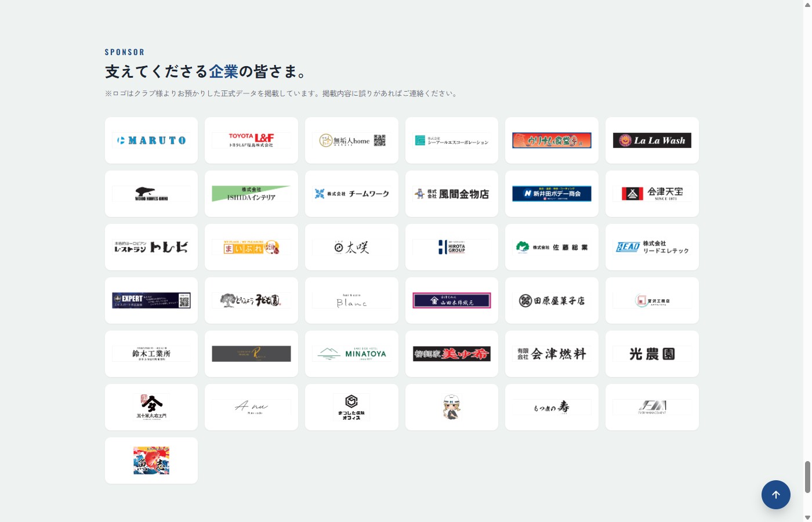The height and width of the screenshot is (522, 812).
Task: Open the 工務店 logo with red square
Action: pos(652,300)
